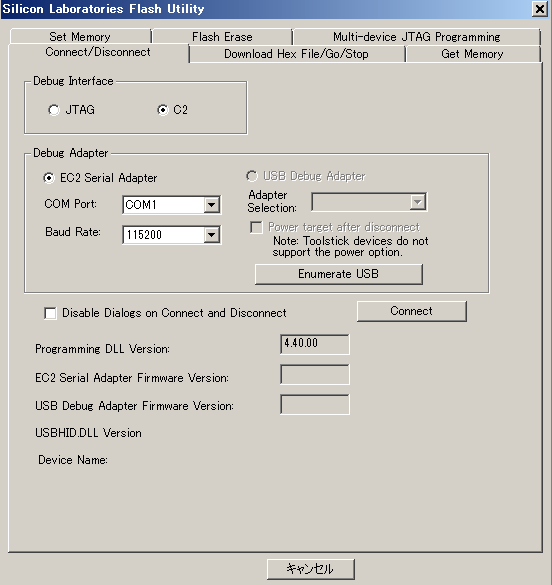Image resolution: width=552 pixels, height=585 pixels.
Task: Click the EC2 Serial Adapter Firmware Version field
Action: 315,374
